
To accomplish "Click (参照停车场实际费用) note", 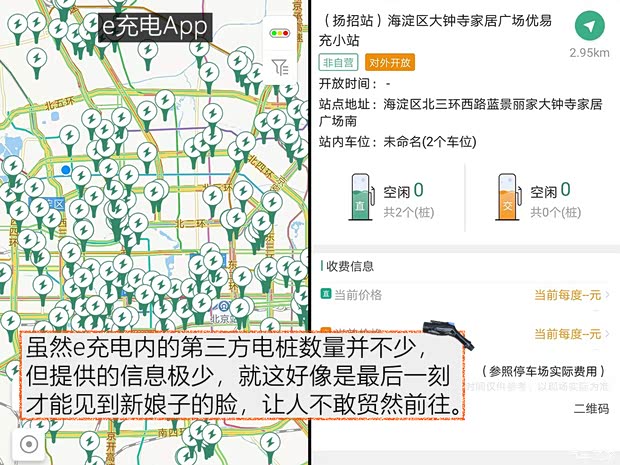I will coord(543,371).
